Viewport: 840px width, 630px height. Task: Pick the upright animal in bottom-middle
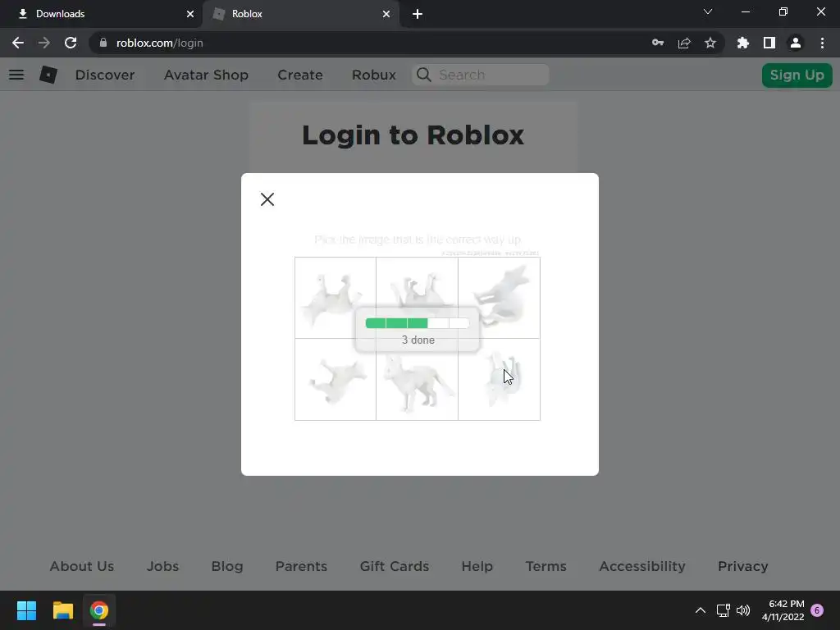[x=418, y=379]
